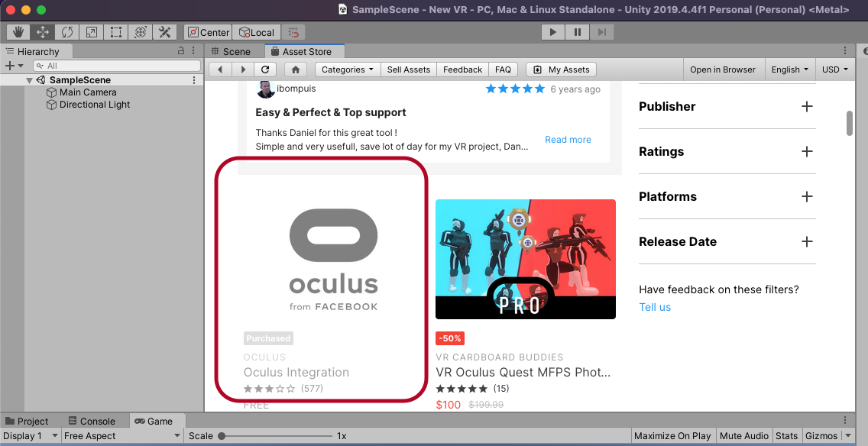The image size is (868, 446).
Task: Open the USD currency dropdown
Action: (x=835, y=69)
